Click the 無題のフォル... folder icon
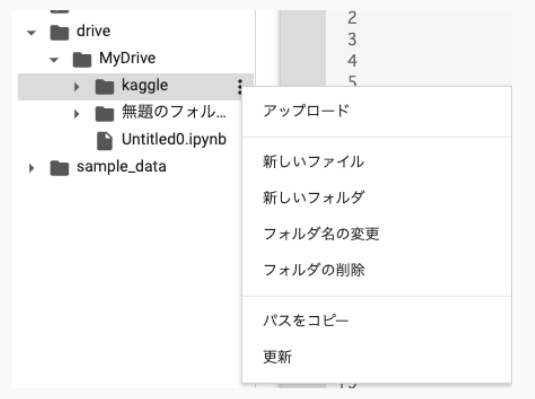Image resolution: width=535 pixels, height=399 pixels. 105,114
